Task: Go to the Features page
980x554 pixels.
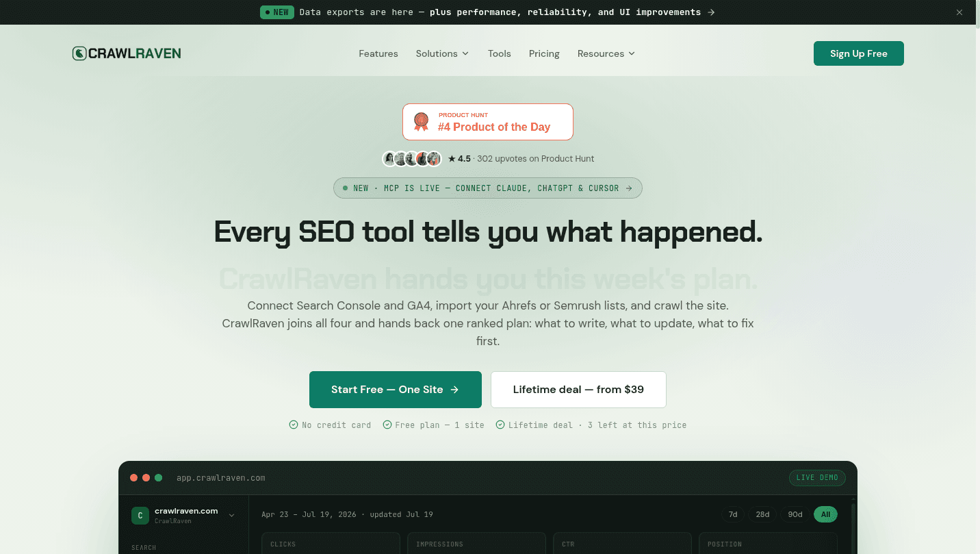Action: 378,53
